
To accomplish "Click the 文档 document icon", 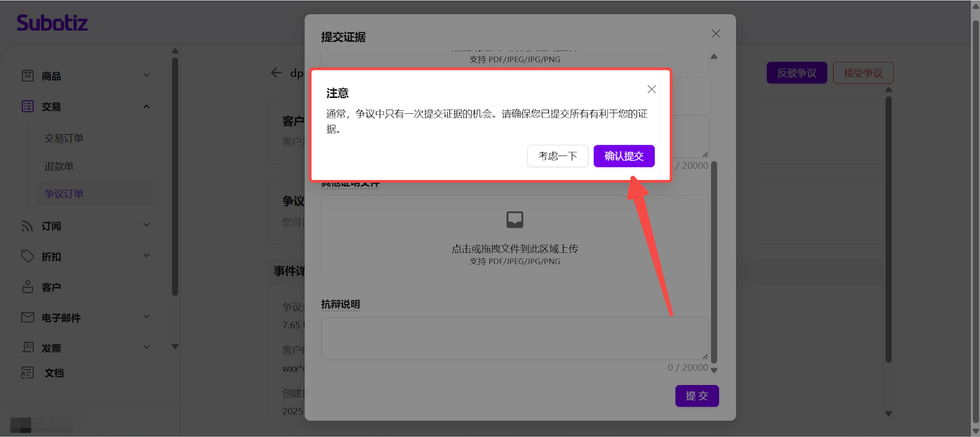I will pos(28,373).
